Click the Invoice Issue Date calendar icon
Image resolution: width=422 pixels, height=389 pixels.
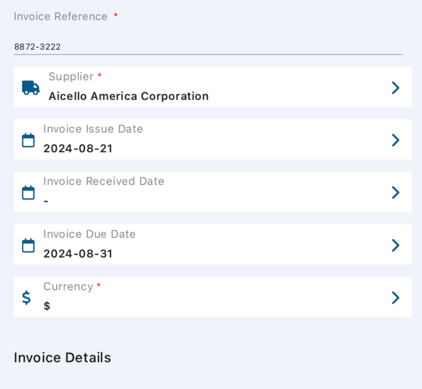(x=28, y=140)
